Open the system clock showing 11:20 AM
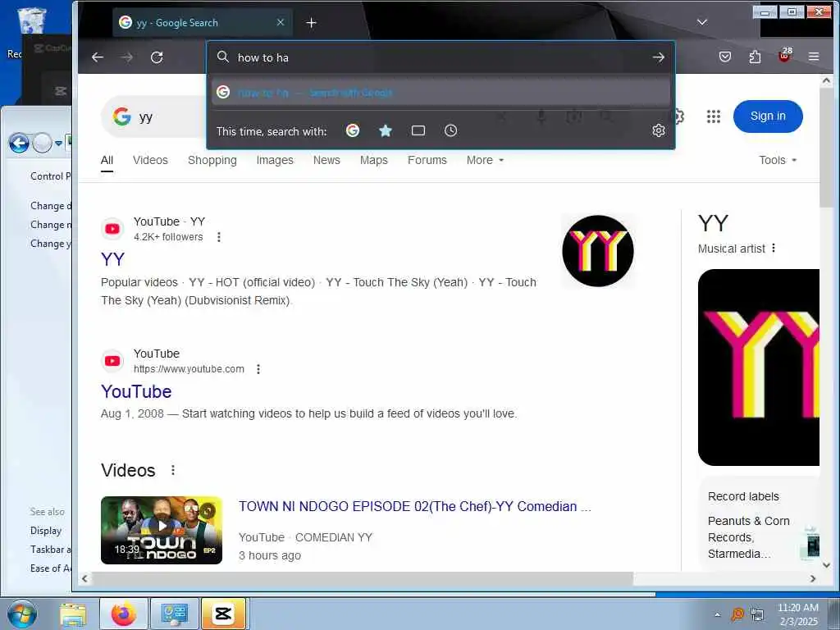Screen dimensions: 840x630 click(x=797, y=614)
